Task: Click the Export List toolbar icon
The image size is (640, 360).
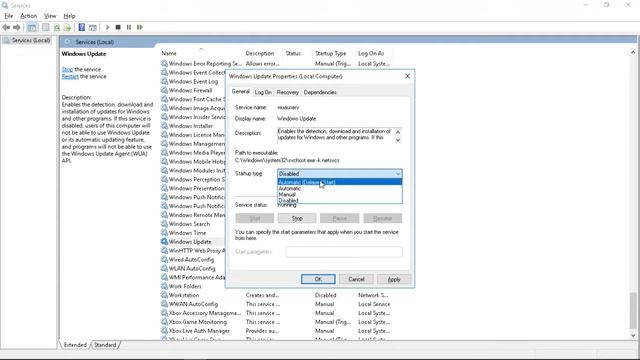Action: (67, 27)
